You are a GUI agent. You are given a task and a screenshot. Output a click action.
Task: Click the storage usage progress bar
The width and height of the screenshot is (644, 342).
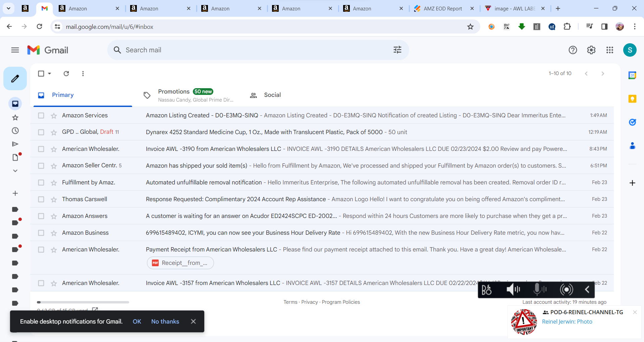click(83, 302)
